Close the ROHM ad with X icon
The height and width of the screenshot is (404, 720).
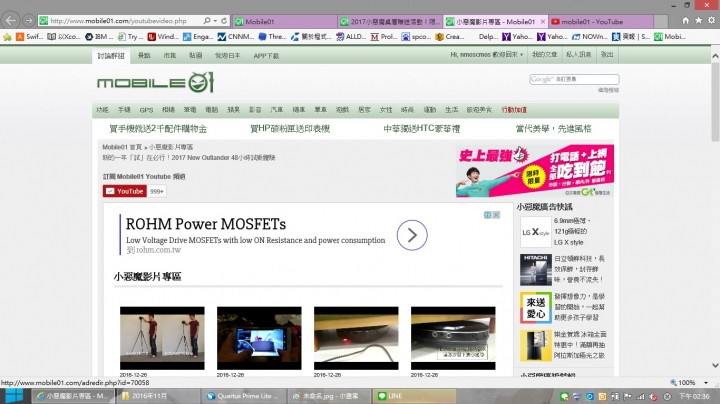[x=496, y=215]
